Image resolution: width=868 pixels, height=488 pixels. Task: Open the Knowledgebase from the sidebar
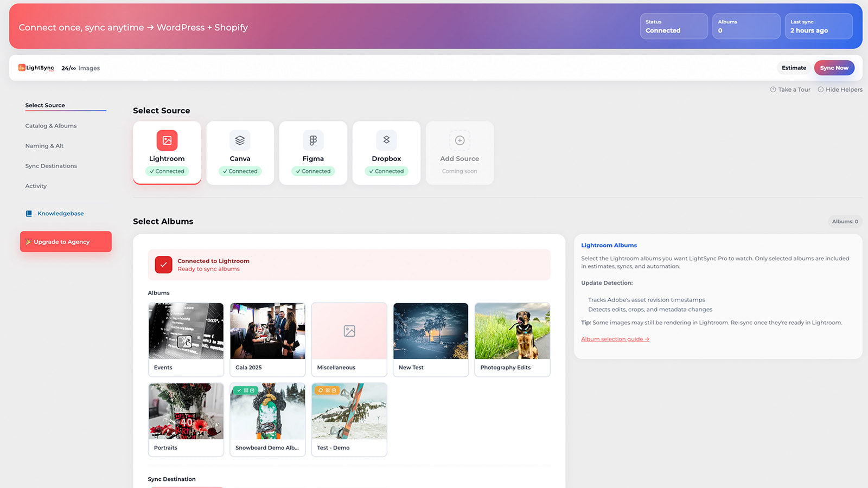60,213
